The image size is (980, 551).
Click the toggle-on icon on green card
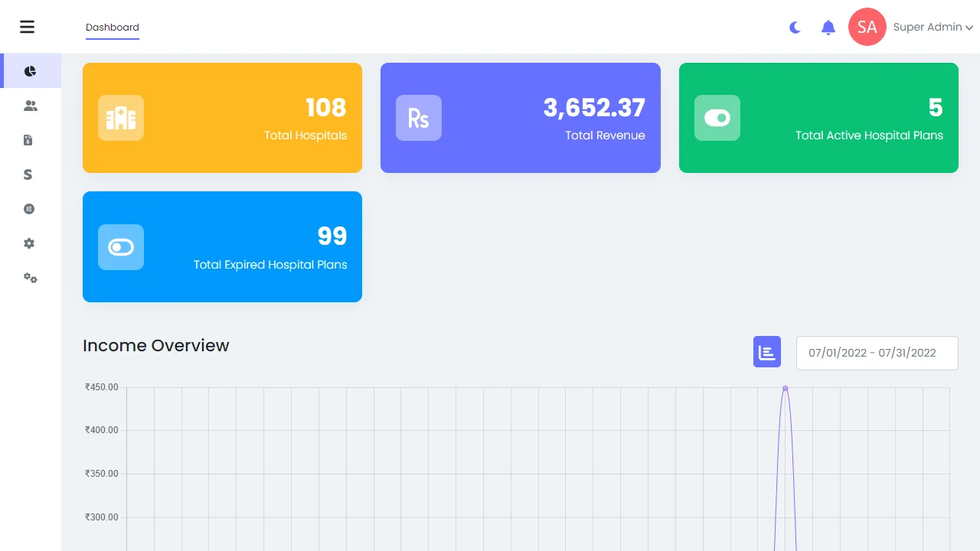[x=717, y=118]
